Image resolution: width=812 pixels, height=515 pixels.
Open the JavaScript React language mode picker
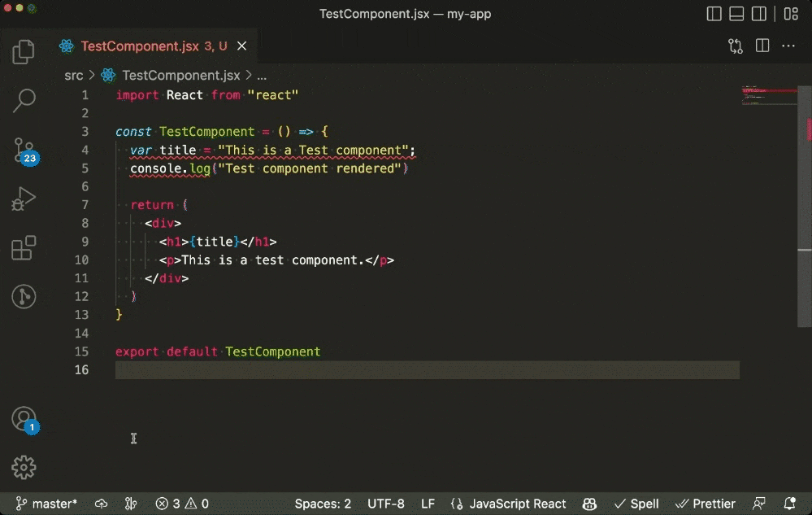click(509, 504)
